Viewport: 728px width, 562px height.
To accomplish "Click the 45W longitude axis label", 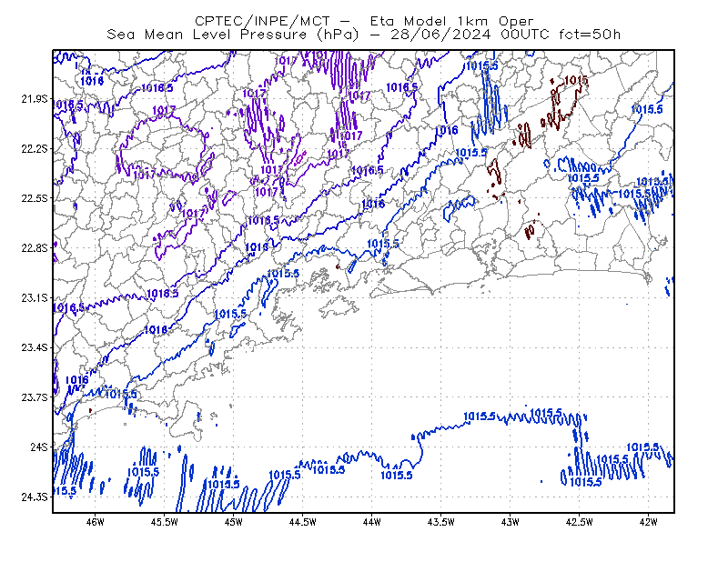I will [x=233, y=522].
